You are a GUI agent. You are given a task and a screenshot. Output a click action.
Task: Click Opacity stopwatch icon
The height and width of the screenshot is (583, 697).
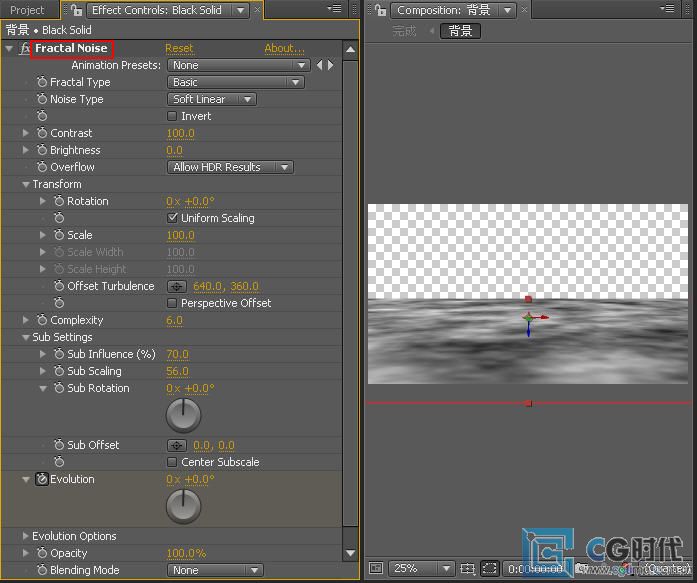[42, 553]
